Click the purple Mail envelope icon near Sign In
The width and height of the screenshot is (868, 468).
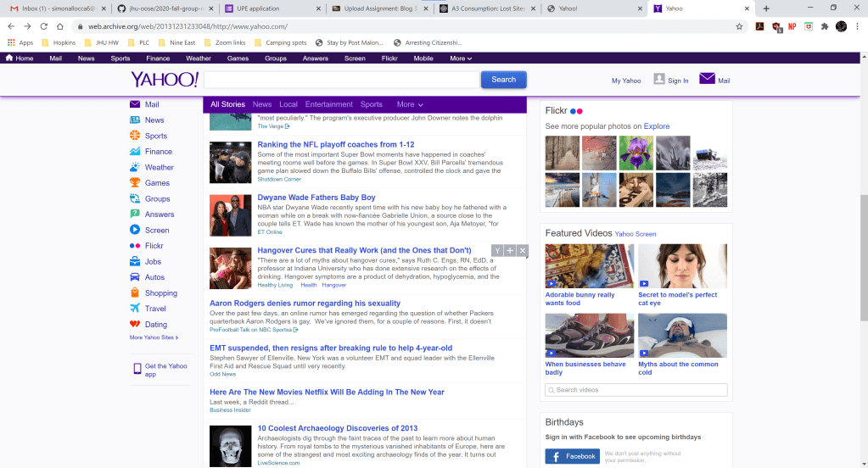coord(707,79)
